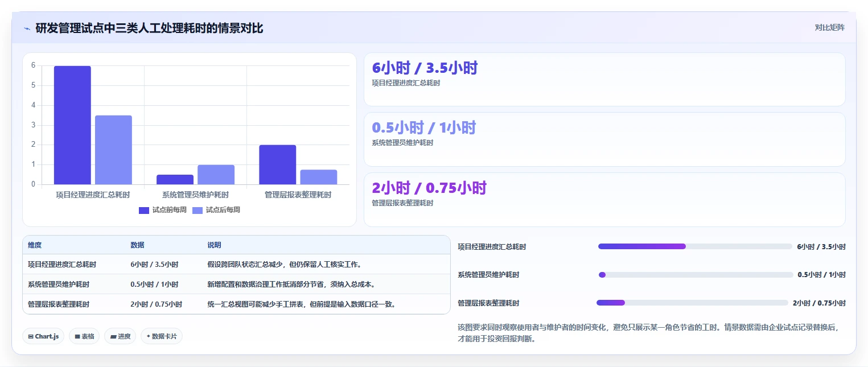Screen dimensions: 868x367
Task: Click the 项目经理进度汇总耗时 试点后 bar at 3.5
Action: coord(113,150)
